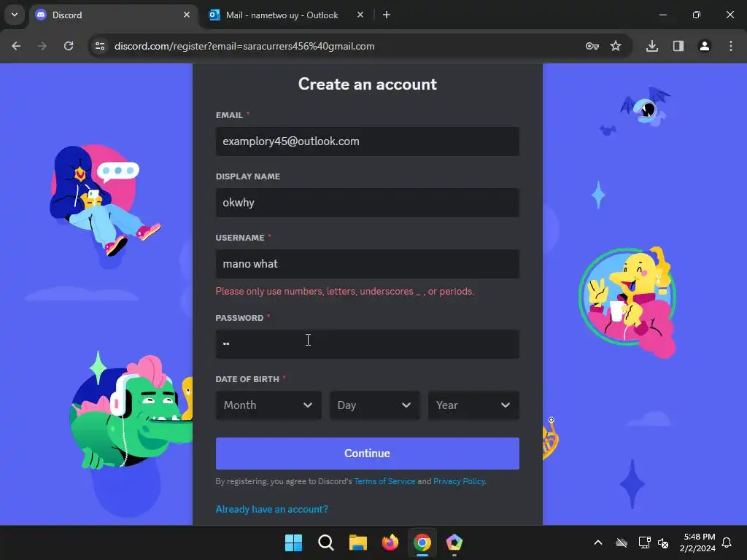747x560 pixels.
Task: Open the Year dropdown
Action: click(473, 405)
